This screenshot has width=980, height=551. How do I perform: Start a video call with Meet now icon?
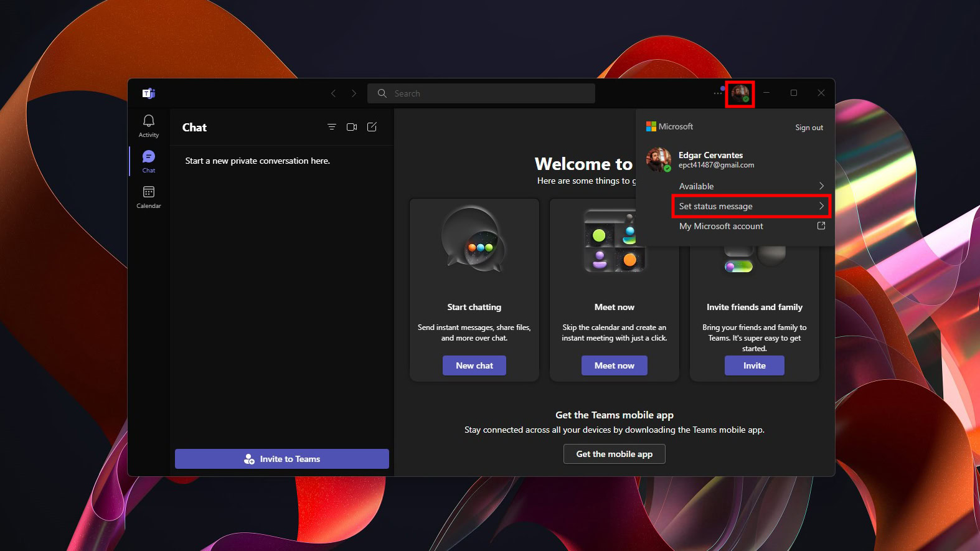pyautogui.click(x=352, y=127)
